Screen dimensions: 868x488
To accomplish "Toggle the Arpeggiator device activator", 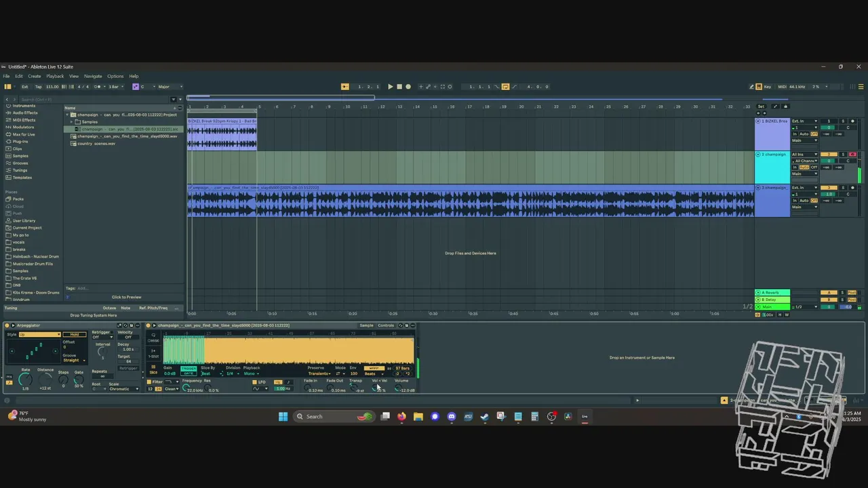I will point(7,325).
